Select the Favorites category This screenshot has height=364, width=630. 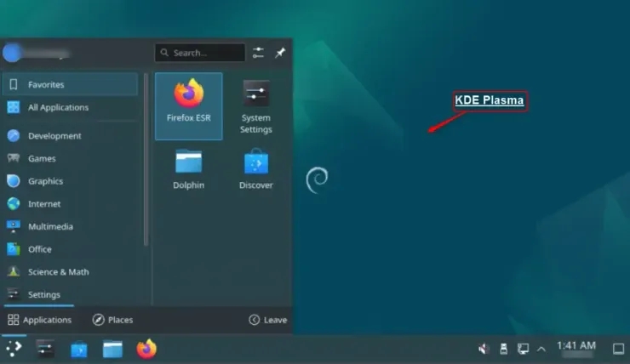[71, 84]
